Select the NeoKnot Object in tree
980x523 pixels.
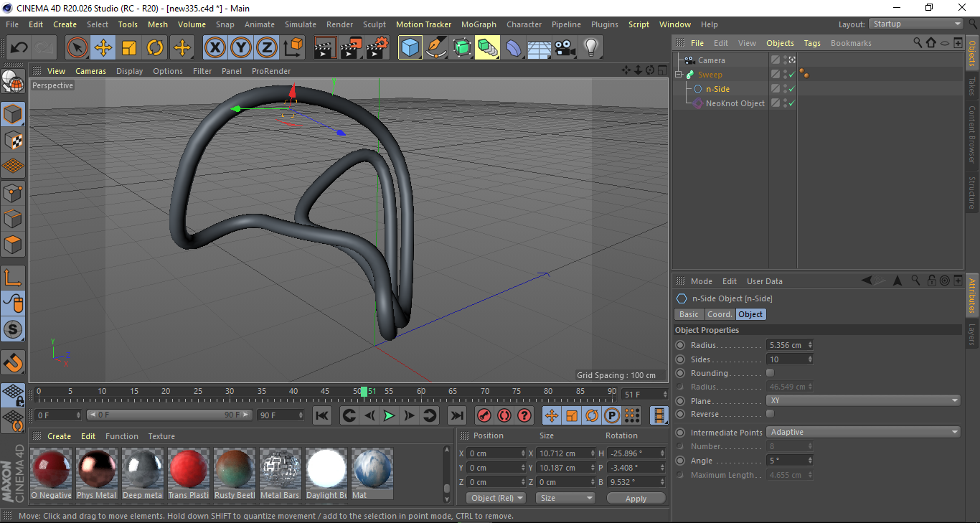[x=735, y=103]
